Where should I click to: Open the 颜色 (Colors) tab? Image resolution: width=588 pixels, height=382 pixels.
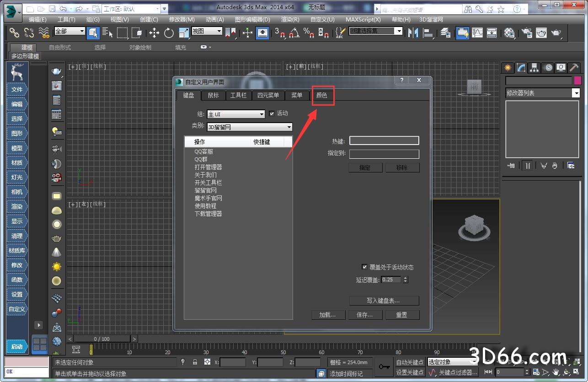coord(322,95)
